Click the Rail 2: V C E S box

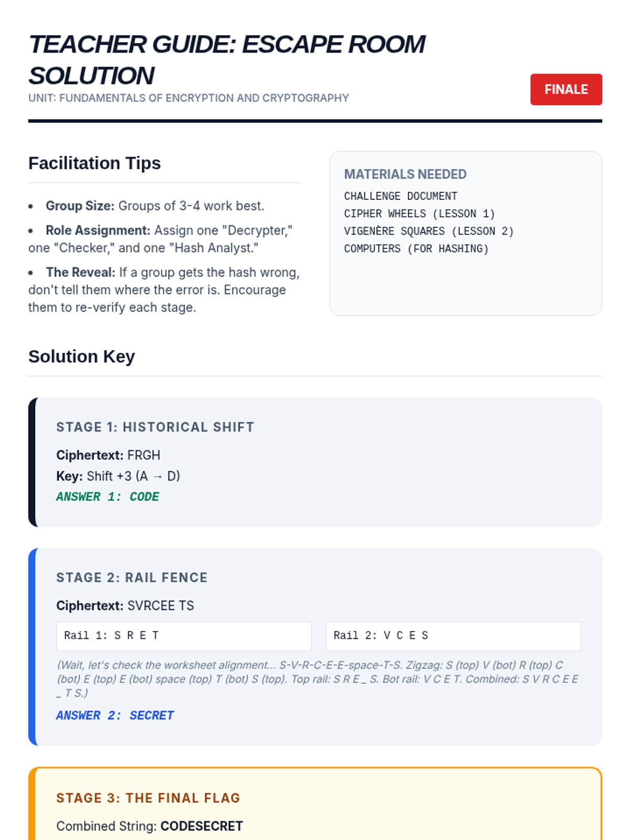(x=453, y=636)
